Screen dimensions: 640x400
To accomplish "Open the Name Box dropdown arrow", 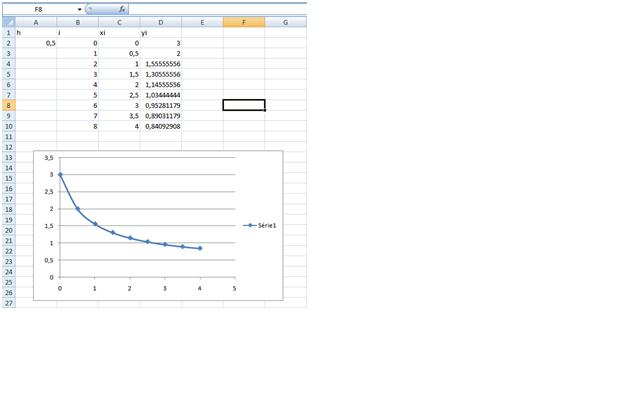I will click(x=79, y=9).
